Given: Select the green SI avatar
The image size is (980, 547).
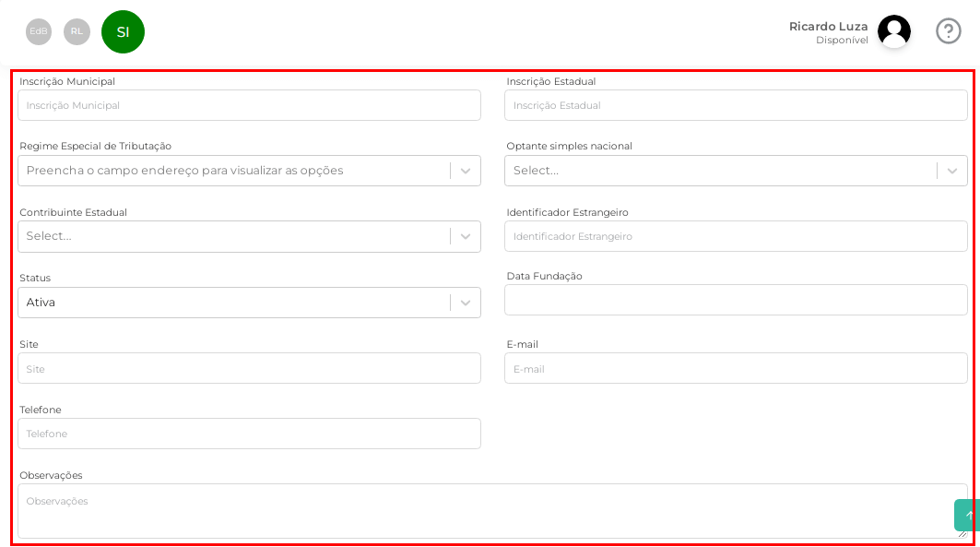Looking at the screenshot, I should click(123, 32).
